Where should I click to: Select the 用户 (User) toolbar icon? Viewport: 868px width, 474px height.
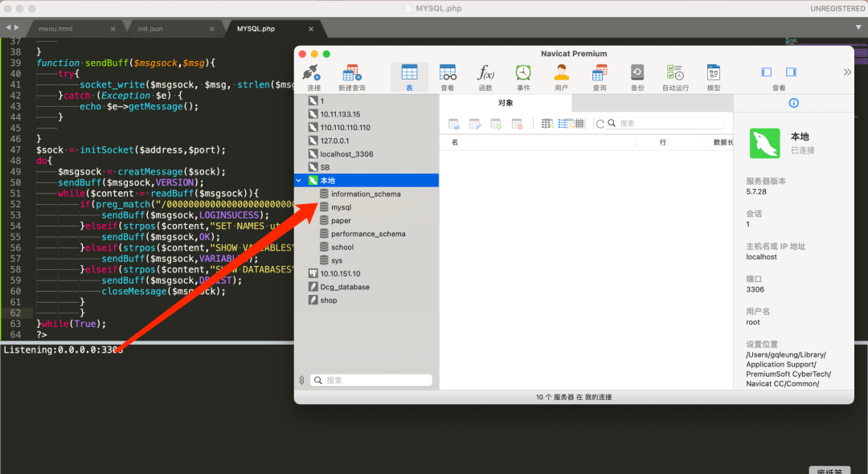(x=561, y=77)
